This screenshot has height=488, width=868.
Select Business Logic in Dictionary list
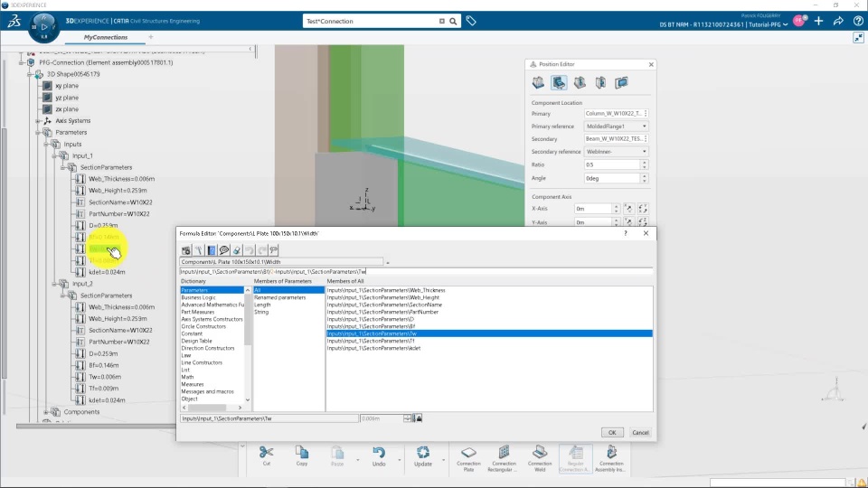coord(198,297)
